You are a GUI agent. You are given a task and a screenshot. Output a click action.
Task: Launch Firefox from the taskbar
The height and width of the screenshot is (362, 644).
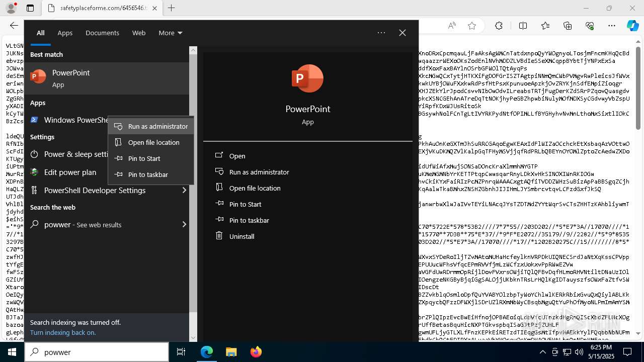[256, 352]
